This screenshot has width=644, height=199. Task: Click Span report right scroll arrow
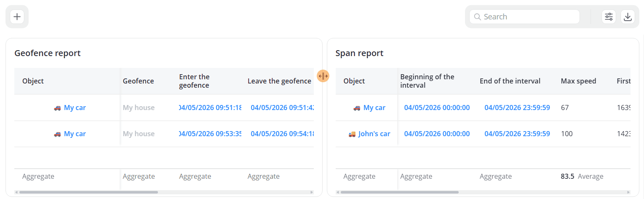[628, 192]
